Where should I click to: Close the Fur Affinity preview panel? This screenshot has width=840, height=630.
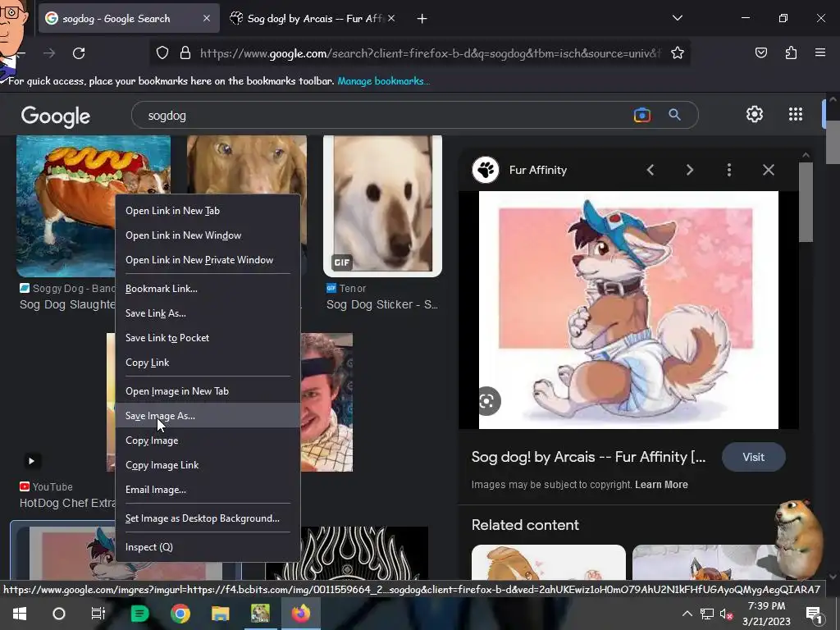768,170
